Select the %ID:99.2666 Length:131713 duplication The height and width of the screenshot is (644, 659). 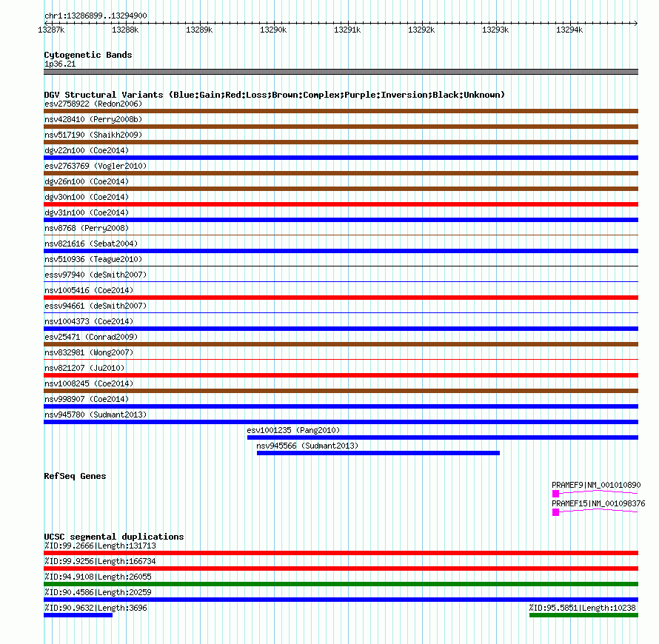[x=341, y=553]
